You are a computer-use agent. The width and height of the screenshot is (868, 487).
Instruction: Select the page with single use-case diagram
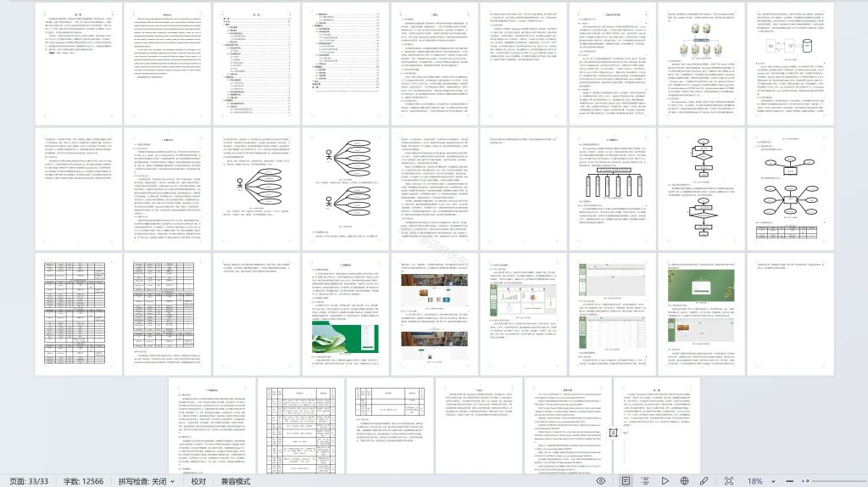tap(256, 189)
